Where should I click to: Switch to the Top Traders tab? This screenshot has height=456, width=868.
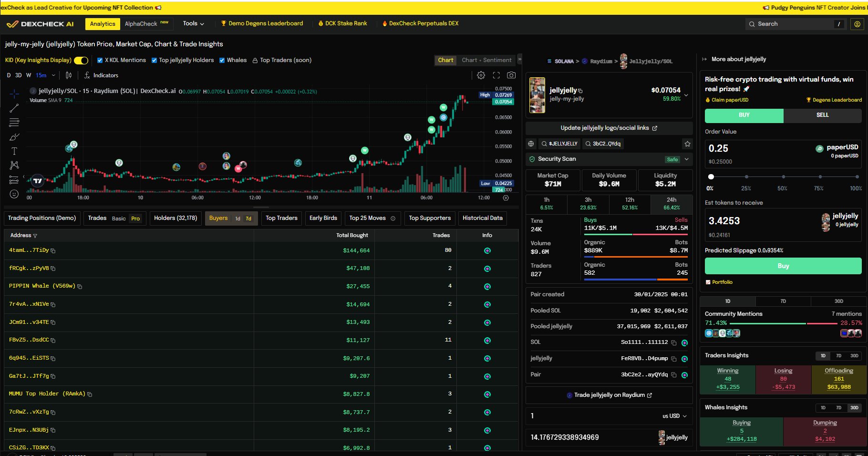click(281, 218)
